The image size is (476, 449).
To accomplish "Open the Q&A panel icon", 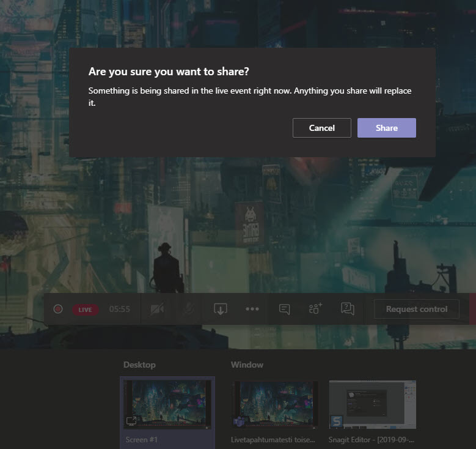I will [347, 310].
